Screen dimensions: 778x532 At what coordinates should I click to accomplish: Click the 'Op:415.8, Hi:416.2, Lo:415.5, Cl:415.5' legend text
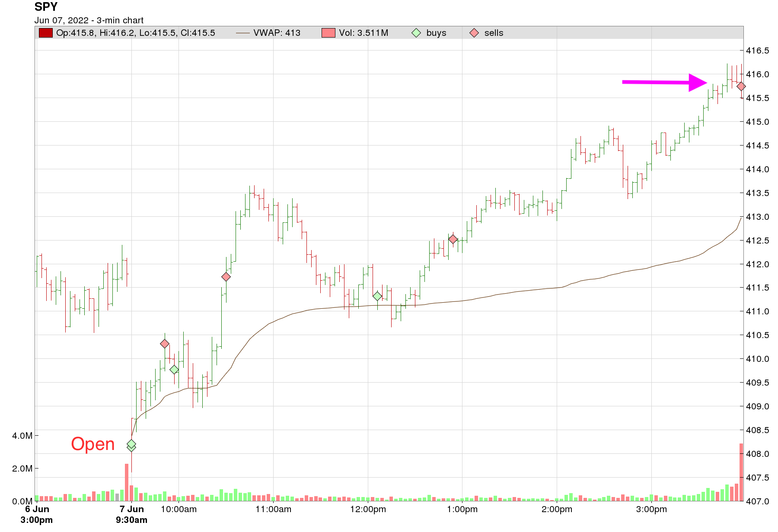pyautogui.click(x=136, y=33)
